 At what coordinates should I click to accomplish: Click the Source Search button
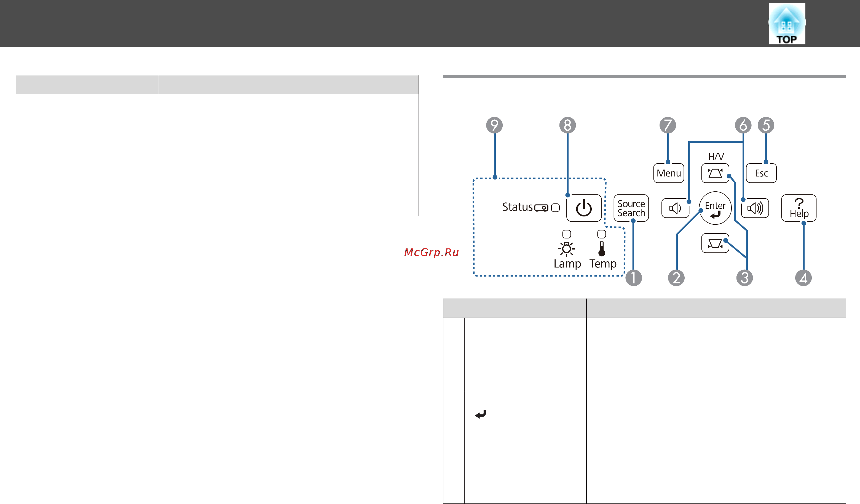631,208
